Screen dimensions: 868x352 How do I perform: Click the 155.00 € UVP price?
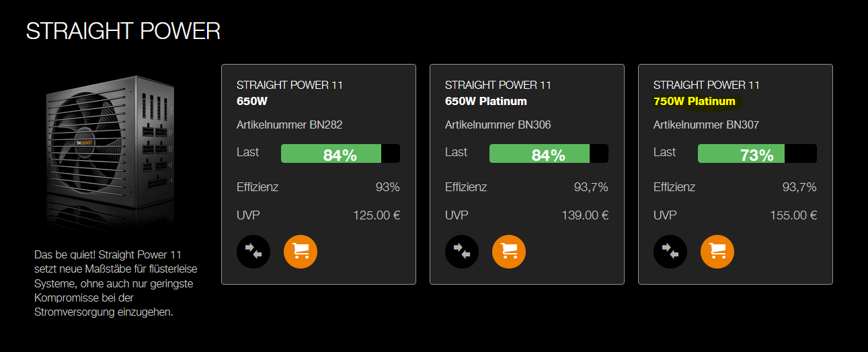point(793,216)
